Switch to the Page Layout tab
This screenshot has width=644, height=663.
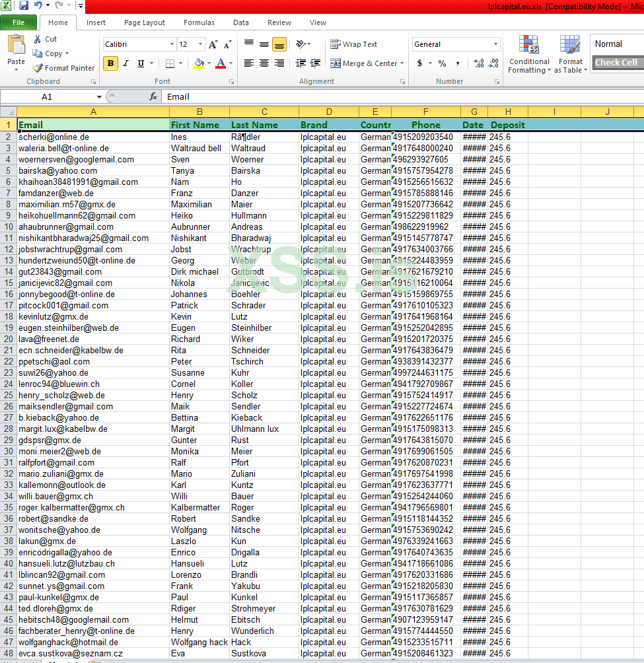click(145, 22)
